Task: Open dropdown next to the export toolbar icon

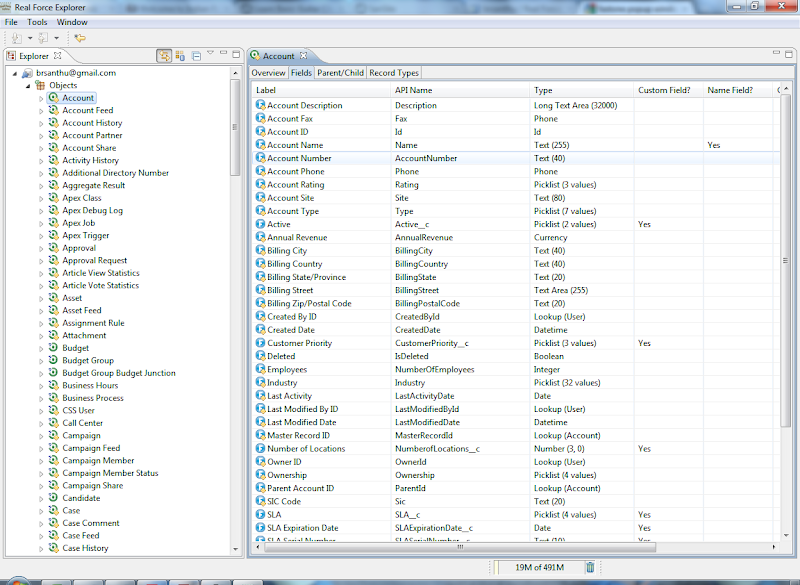Action: pos(56,38)
